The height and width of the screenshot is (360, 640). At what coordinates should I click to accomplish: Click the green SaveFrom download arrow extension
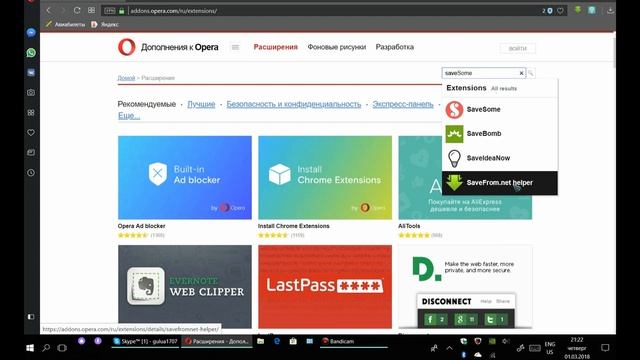click(x=578, y=10)
